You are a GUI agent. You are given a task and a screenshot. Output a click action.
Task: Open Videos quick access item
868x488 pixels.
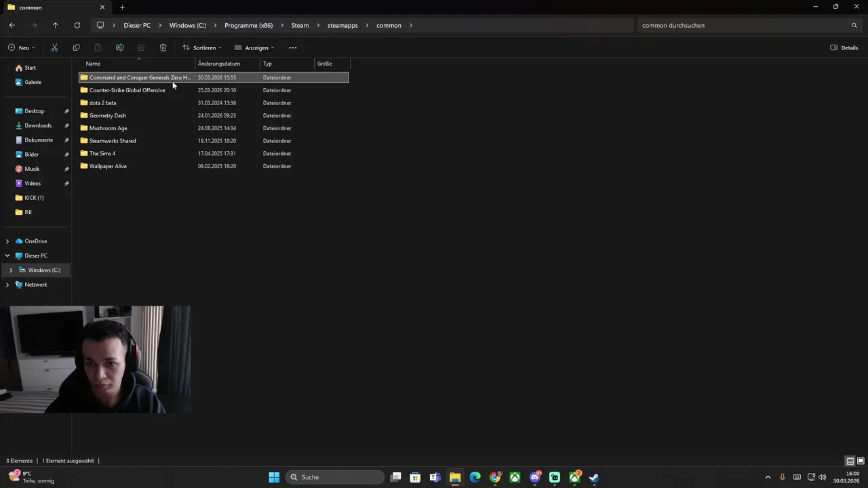tap(33, 183)
